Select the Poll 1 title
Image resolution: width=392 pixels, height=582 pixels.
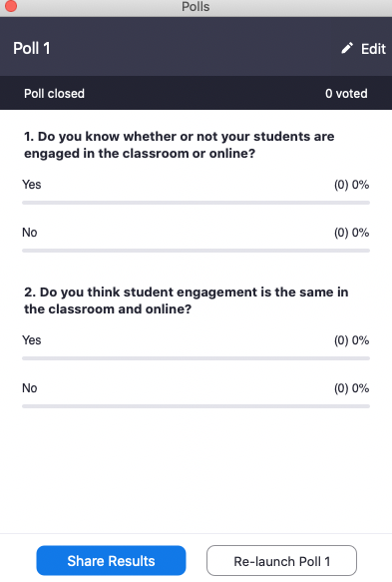(32, 48)
